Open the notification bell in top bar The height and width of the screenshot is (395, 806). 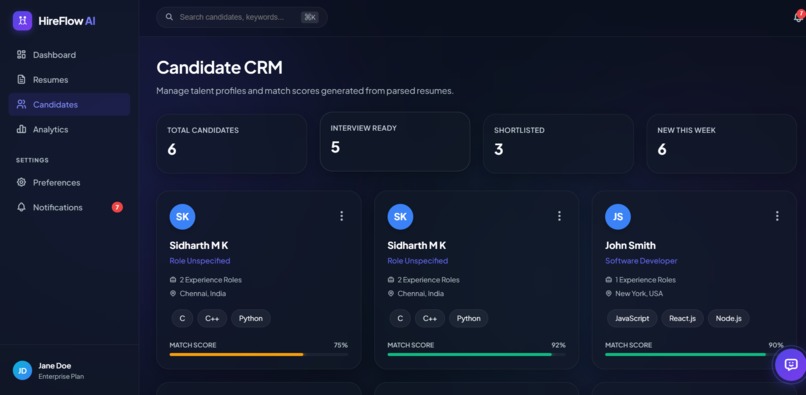point(798,17)
